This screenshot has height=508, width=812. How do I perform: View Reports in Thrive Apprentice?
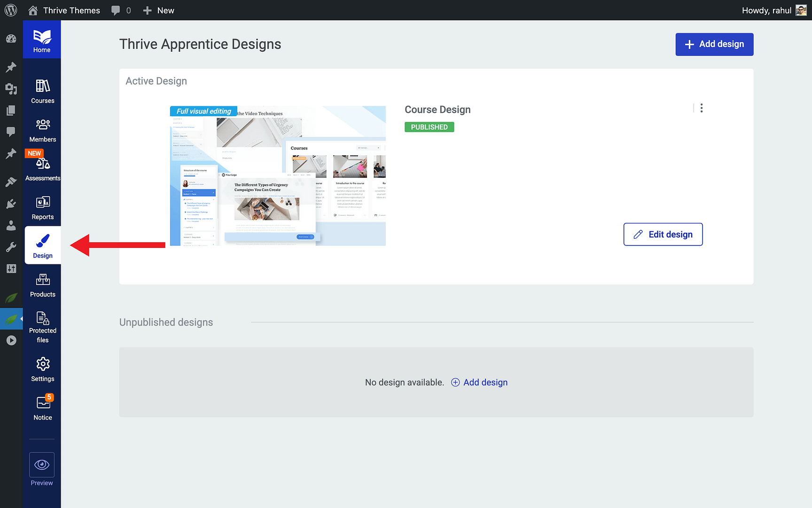point(42,207)
